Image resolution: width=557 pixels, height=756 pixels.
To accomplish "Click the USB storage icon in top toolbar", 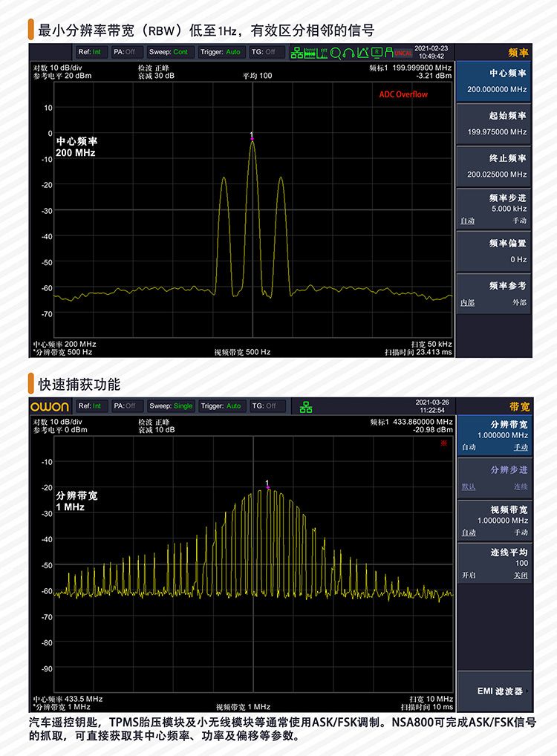I will [389, 53].
